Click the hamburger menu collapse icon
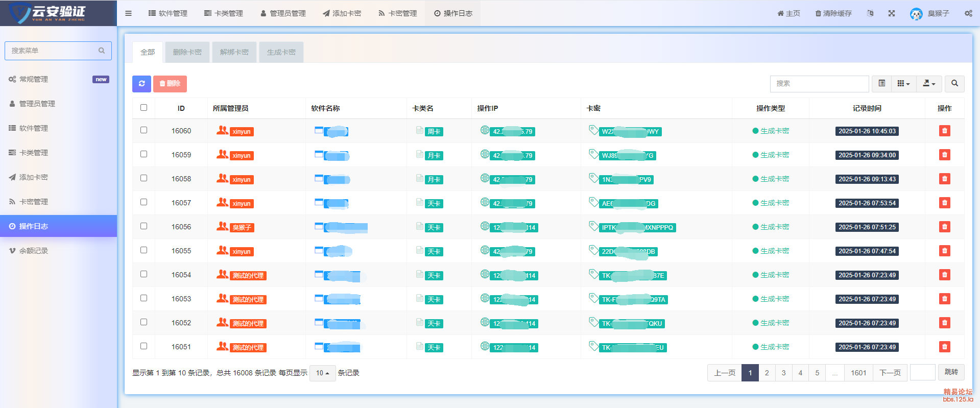The image size is (980, 408). (128, 13)
